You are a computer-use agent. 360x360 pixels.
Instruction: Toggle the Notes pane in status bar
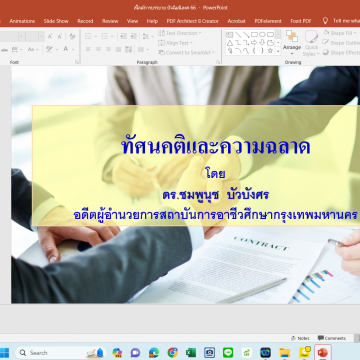point(300,338)
